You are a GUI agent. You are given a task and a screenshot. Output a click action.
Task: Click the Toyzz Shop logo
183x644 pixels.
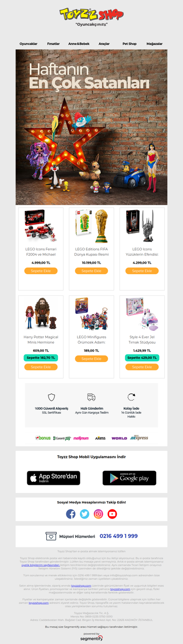click(91, 14)
